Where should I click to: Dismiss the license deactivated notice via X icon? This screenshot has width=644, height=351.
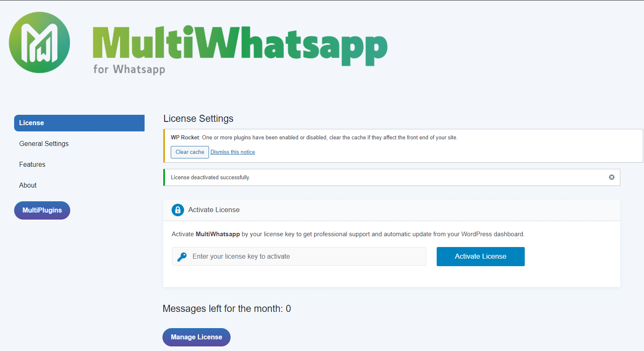pos(612,177)
